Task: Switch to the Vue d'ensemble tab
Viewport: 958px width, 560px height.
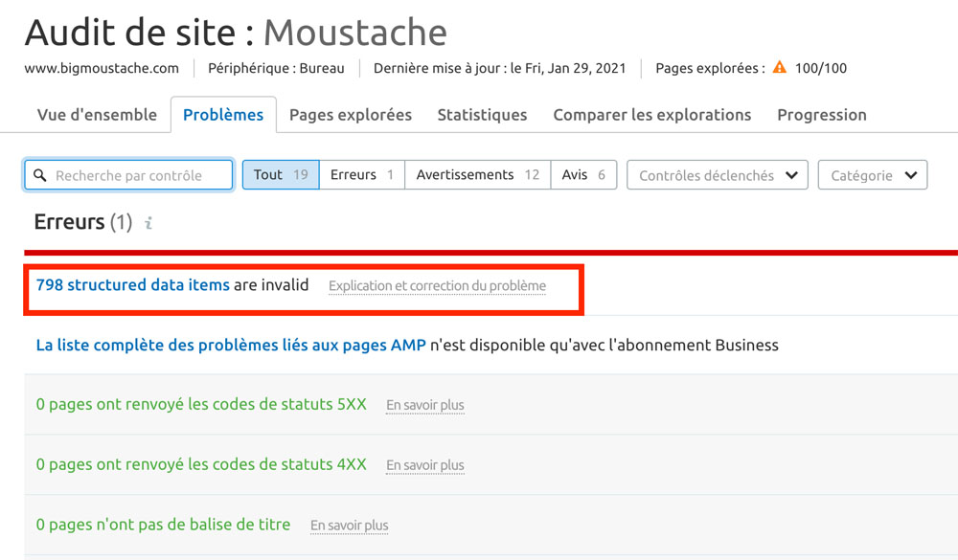Action: 97,115
